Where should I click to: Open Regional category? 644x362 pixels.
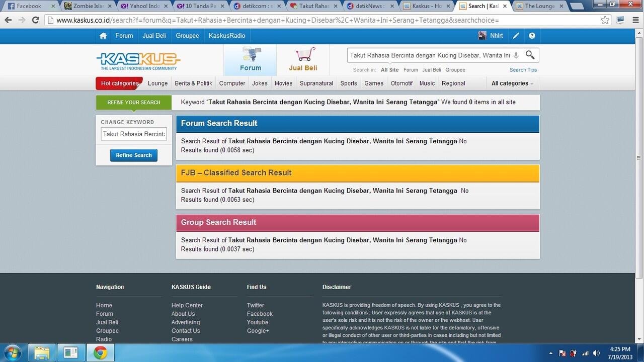453,83
